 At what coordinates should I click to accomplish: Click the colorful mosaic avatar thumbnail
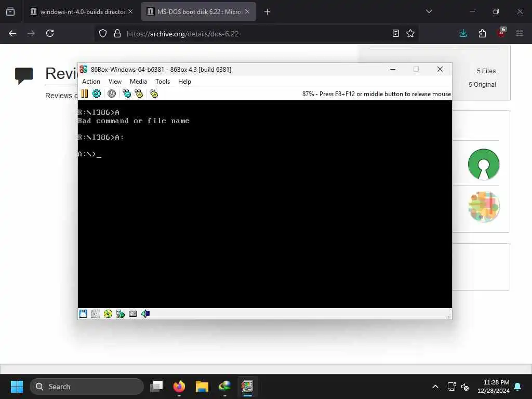[x=484, y=207]
